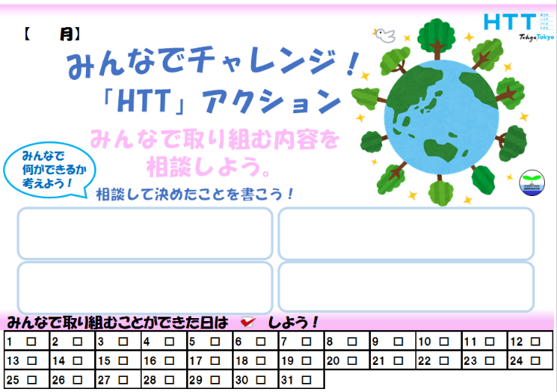Click the blue earth globe illustration
This screenshot has height=392, width=557.
pyautogui.click(x=441, y=118)
